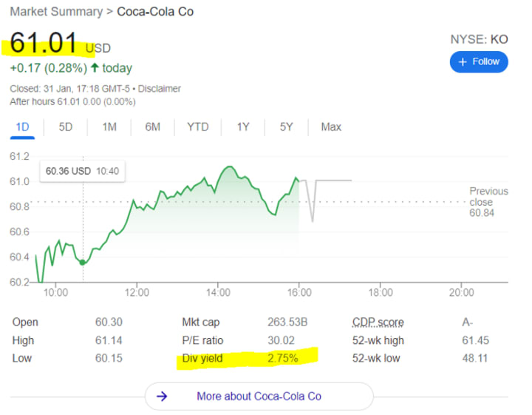Show the 1M price chart
532x415 pixels.
[x=109, y=127]
